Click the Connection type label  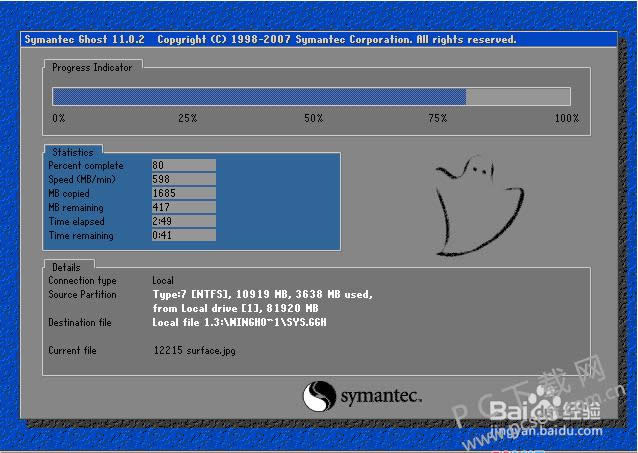[82, 280]
